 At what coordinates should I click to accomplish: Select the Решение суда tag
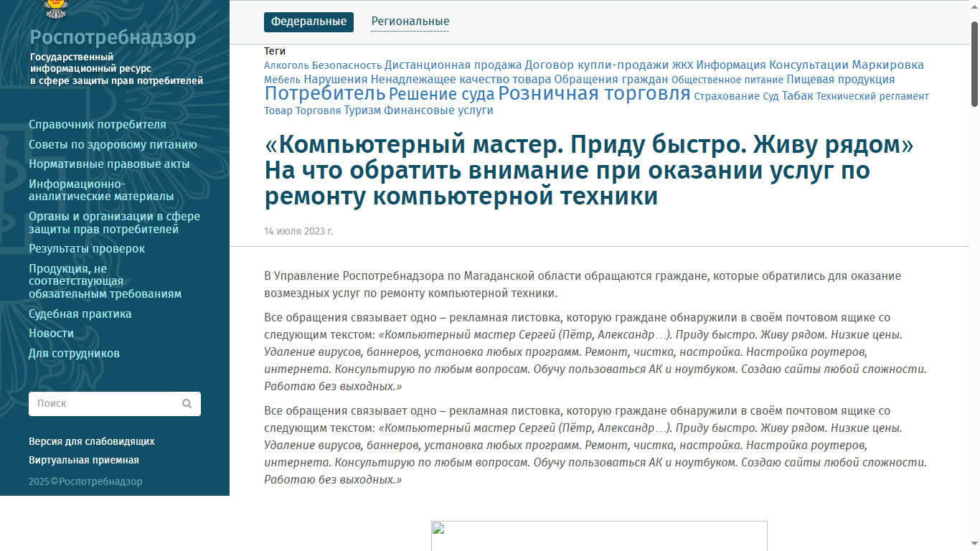[442, 95]
